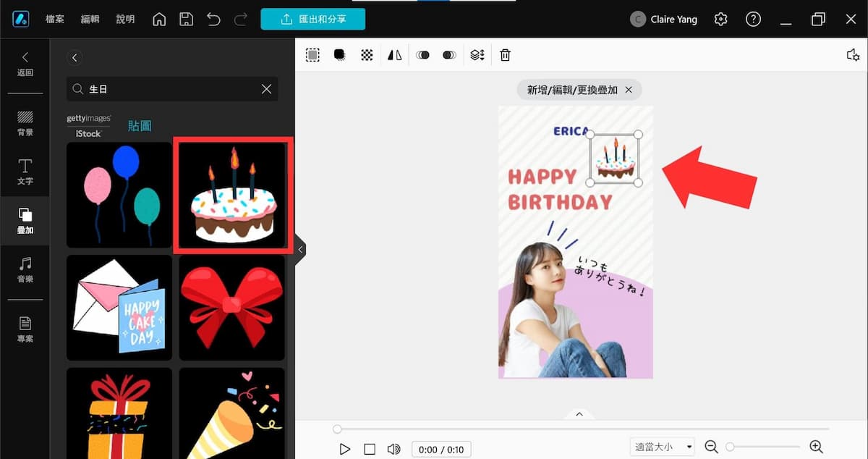Switch to the 音樂 panel

[x=25, y=270]
